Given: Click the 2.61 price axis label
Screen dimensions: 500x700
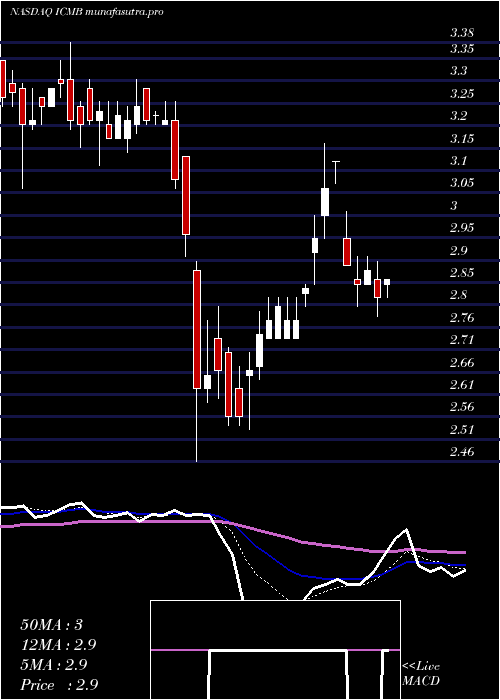Looking at the screenshot, I should tap(462, 385).
